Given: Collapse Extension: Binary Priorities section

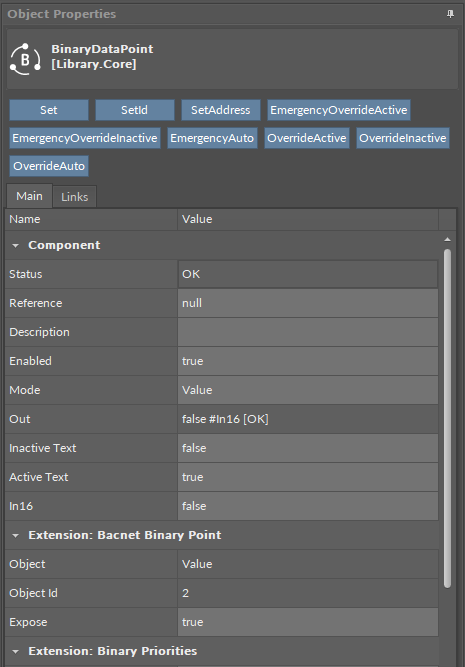Looking at the screenshot, I should click(x=16, y=651).
